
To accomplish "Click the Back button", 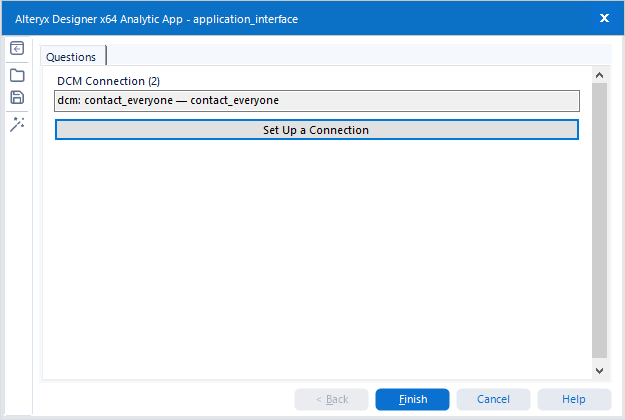I will pos(331,399).
